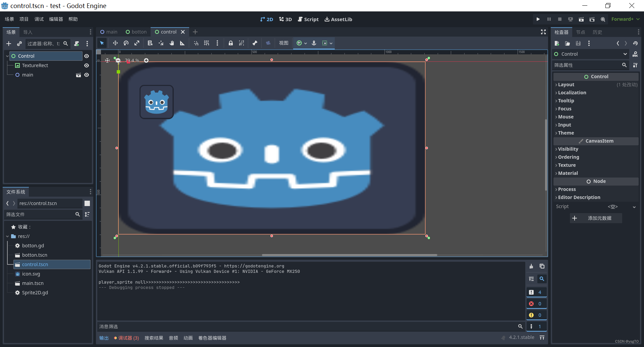Open main scene in editor icon
This screenshot has height=347, width=644.
(78, 75)
